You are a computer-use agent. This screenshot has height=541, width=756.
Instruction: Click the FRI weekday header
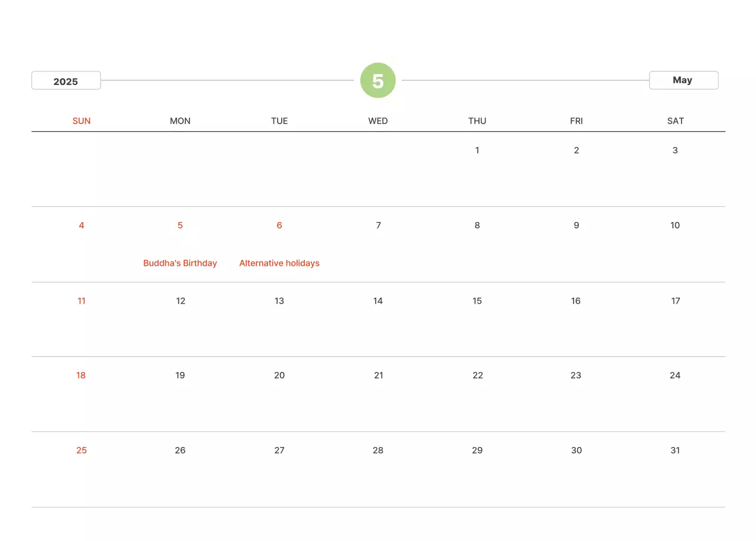point(576,121)
